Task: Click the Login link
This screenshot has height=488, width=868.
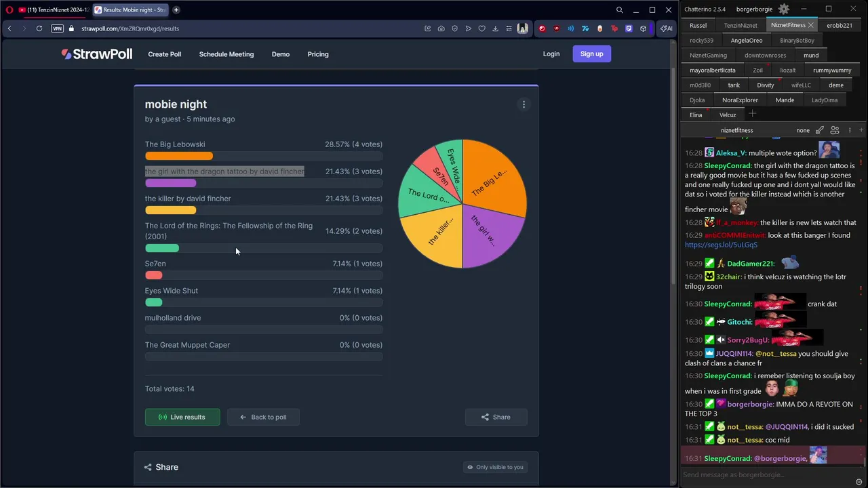Action: (x=551, y=54)
